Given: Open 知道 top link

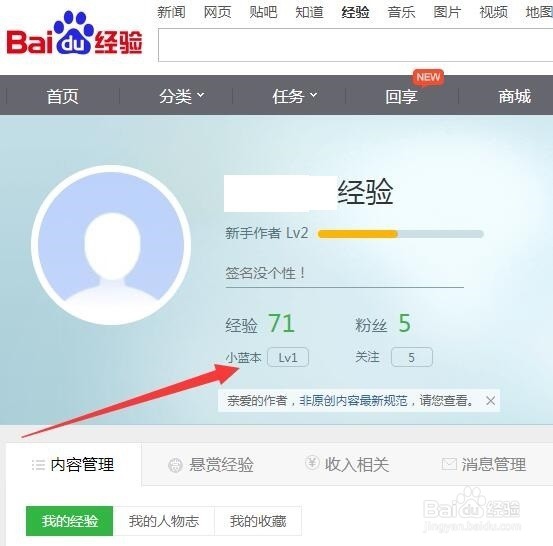Looking at the screenshot, I should pos(309,12).
